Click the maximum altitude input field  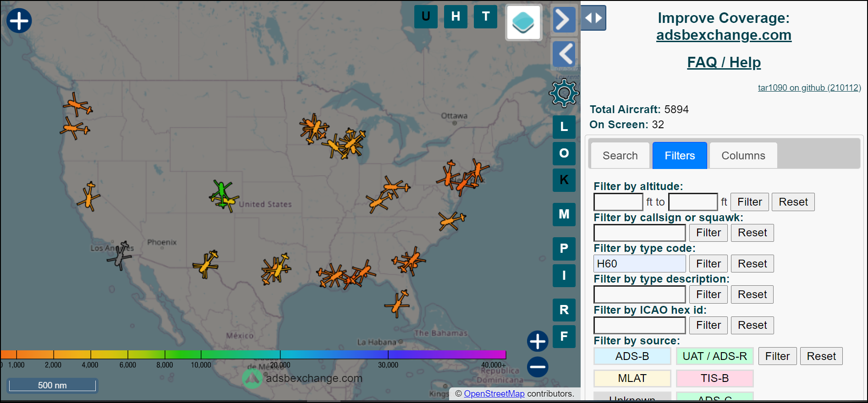[x=693, y=202]
